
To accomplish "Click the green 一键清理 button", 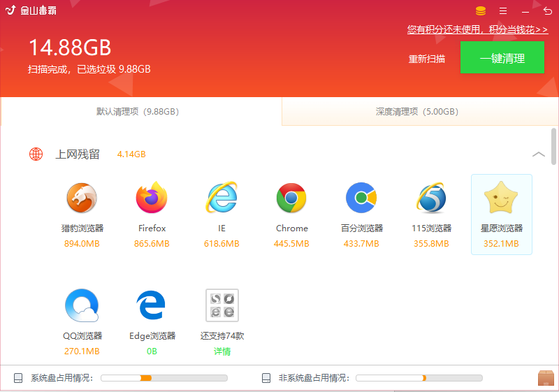I will (502, 58).
